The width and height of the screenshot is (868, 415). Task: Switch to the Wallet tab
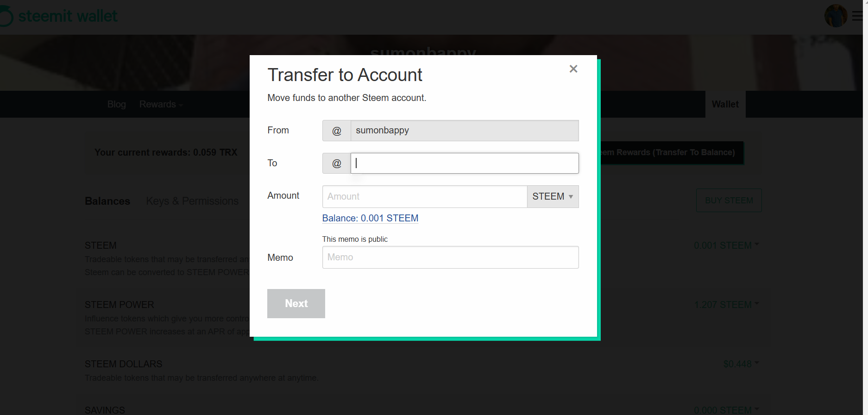(x=725, y=104)
